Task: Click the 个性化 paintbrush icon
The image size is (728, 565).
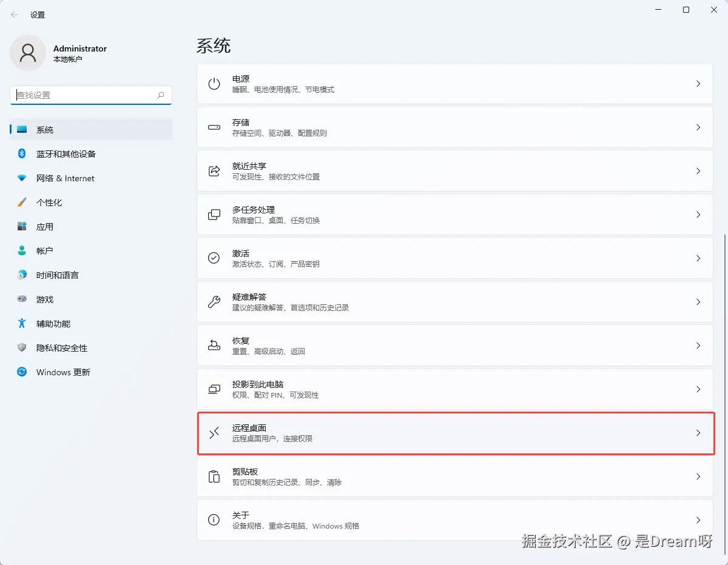Action: [22, 202]
